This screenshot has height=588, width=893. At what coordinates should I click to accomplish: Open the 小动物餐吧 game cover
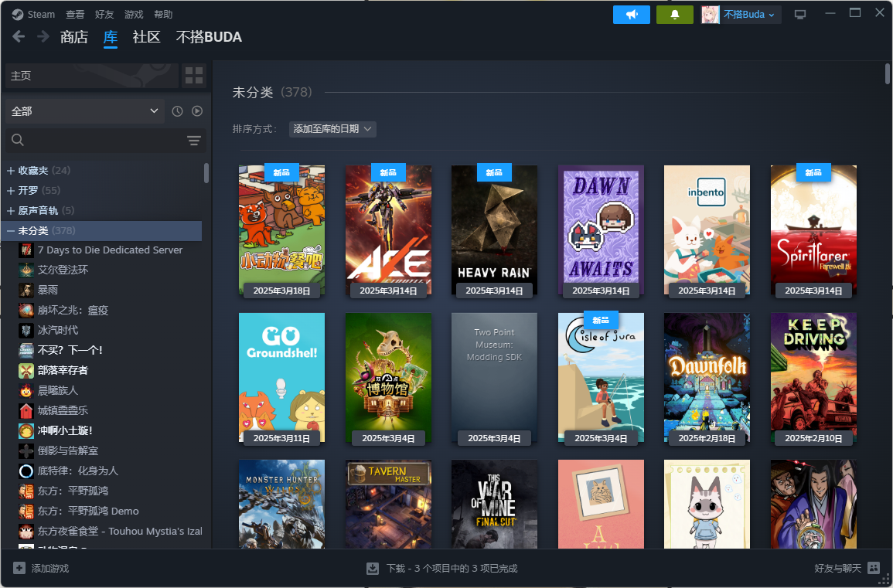click(x=282, y=230)
